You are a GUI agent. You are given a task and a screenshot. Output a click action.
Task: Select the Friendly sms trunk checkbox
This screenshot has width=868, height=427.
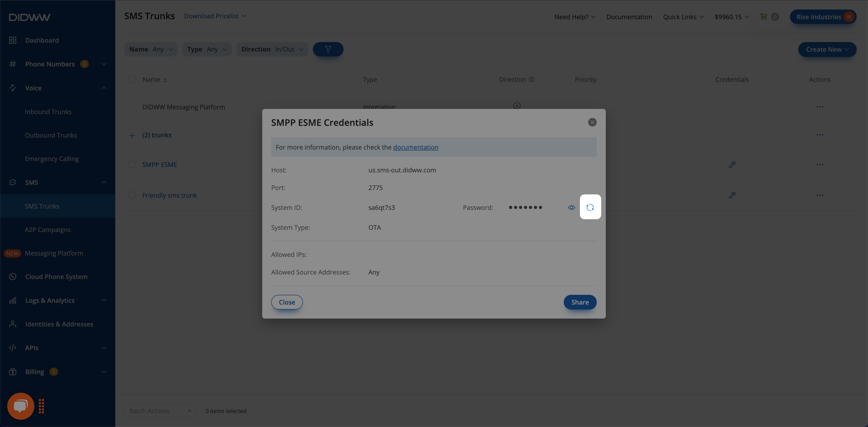[132, 195]
